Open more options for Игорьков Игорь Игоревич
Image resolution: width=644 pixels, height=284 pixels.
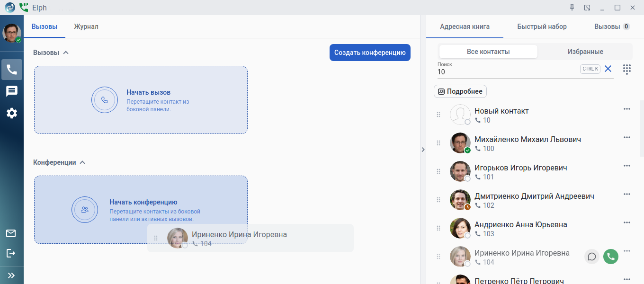(627, 166)
